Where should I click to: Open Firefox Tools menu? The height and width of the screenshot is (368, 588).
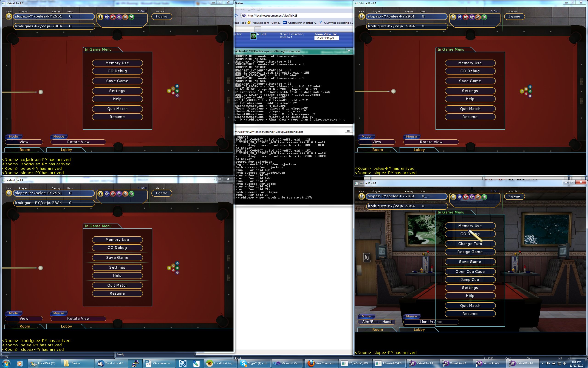[x=251, y=9]
